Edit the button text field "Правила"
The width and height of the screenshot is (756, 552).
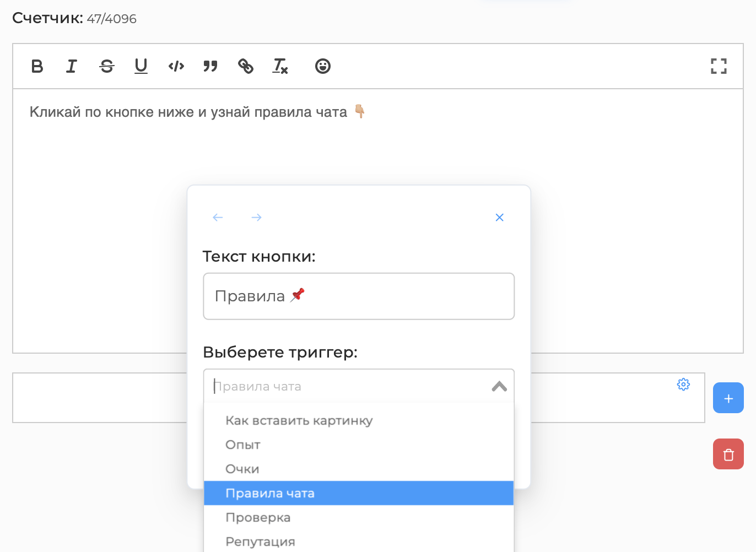(x=359, y=296)
